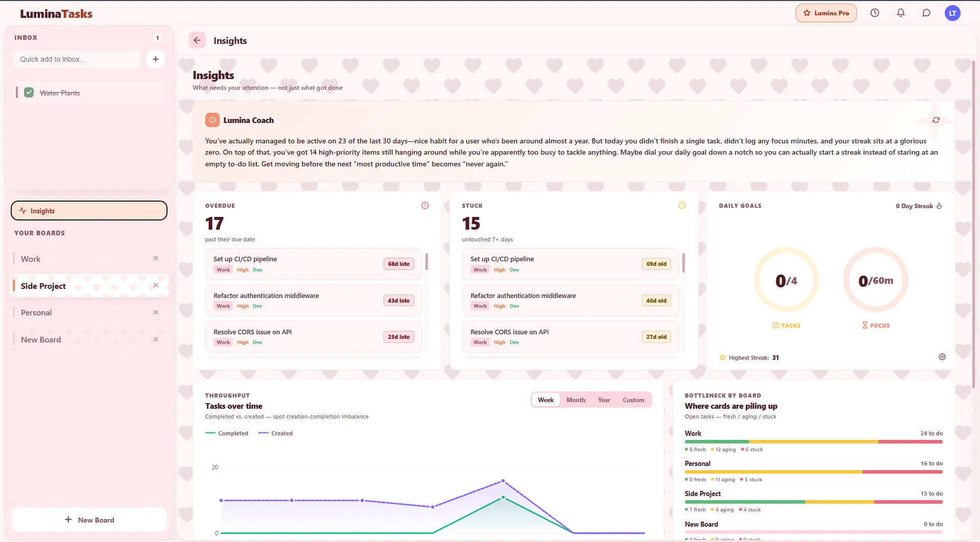Click the Stuck list scrollbar

point(683,262)
